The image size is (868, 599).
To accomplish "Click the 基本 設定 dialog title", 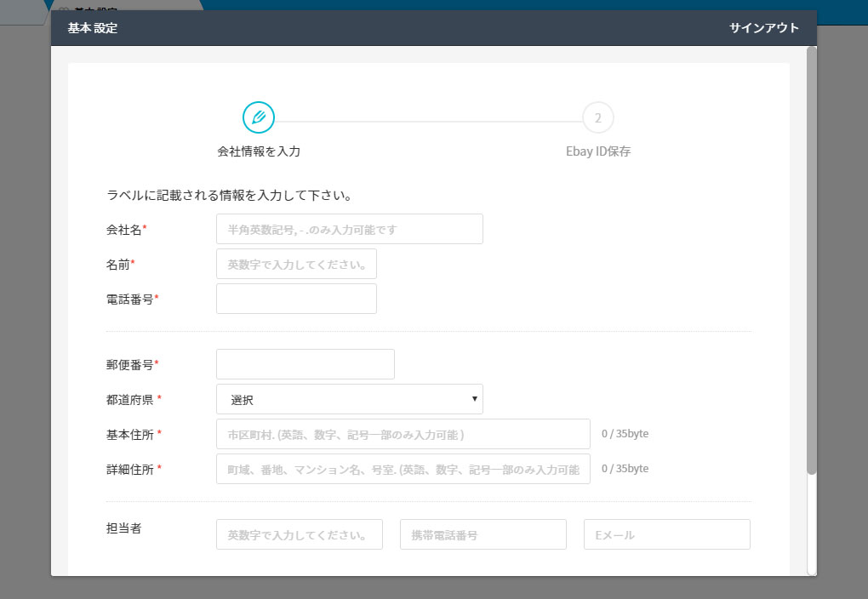I will click(x=93, y=28).
